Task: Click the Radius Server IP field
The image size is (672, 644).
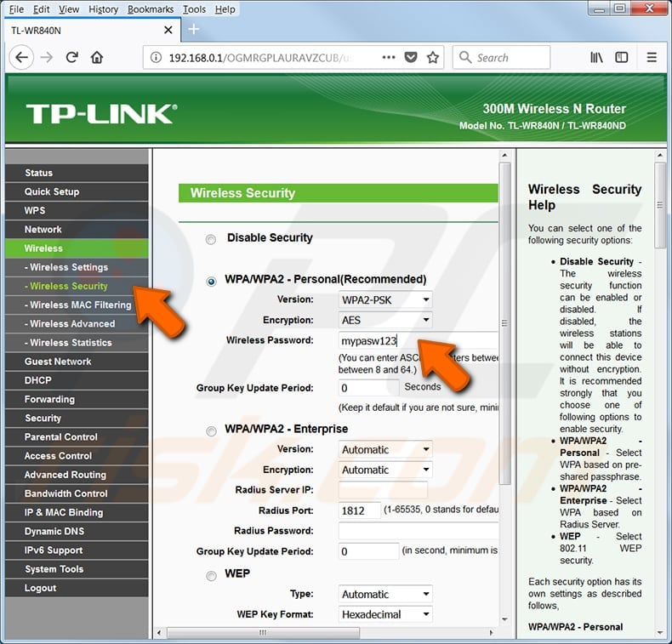Action: point(383,490)
